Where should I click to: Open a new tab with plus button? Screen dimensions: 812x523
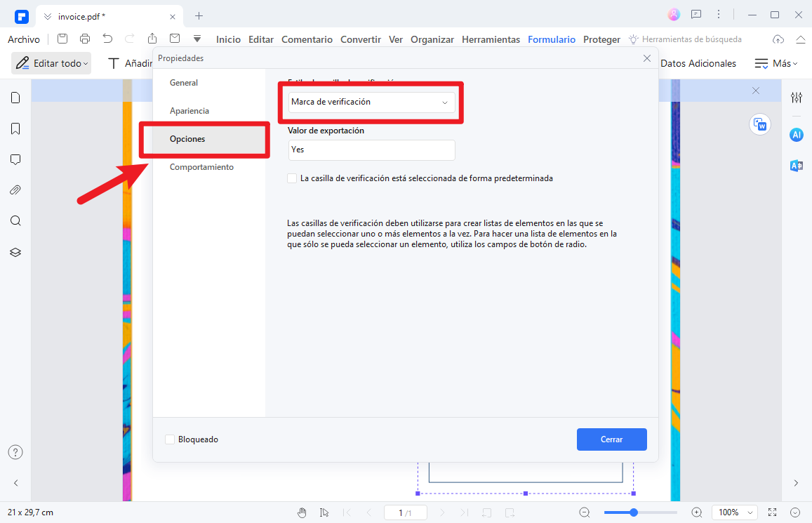tap(199, 16)
